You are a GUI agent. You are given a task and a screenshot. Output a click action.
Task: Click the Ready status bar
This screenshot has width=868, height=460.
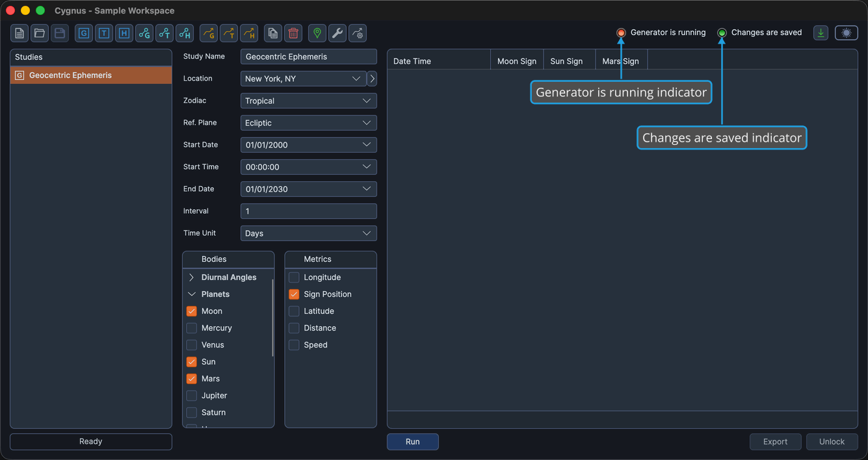pos(91,442)
